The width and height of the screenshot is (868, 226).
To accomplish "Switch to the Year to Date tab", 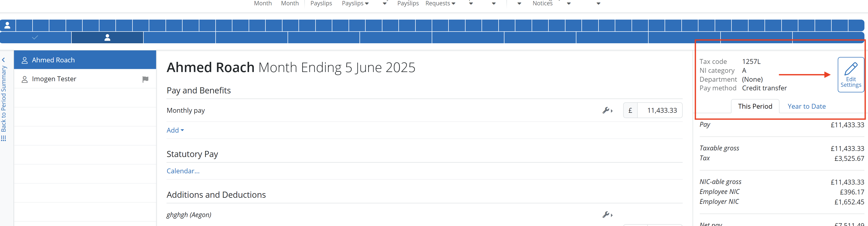I will (x=806, y=106).
